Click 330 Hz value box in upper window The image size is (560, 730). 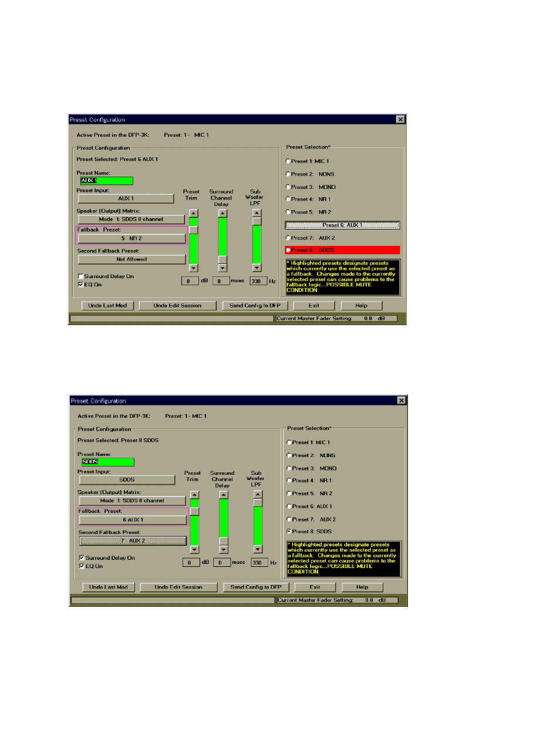tap(258, 281)
